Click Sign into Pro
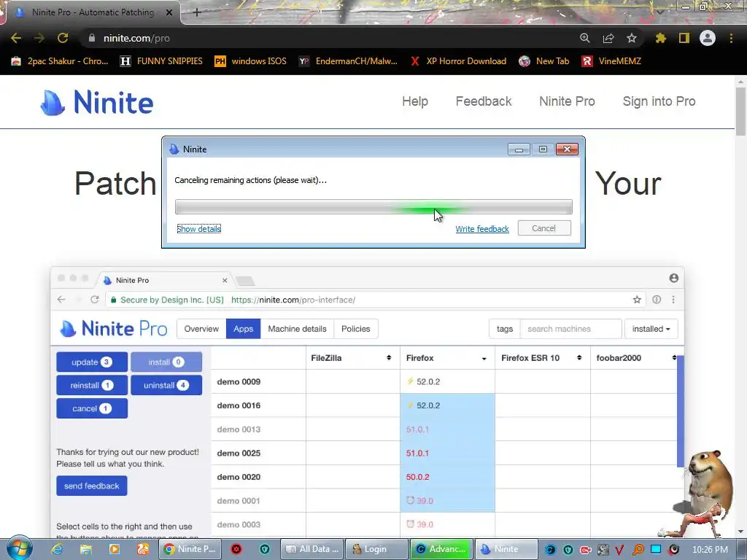 coord(659,101)
